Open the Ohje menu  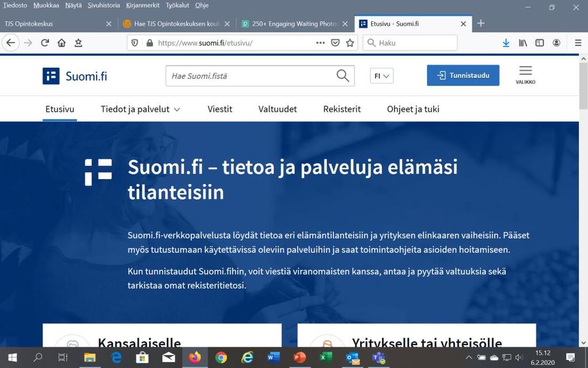[x=202, y=5]
